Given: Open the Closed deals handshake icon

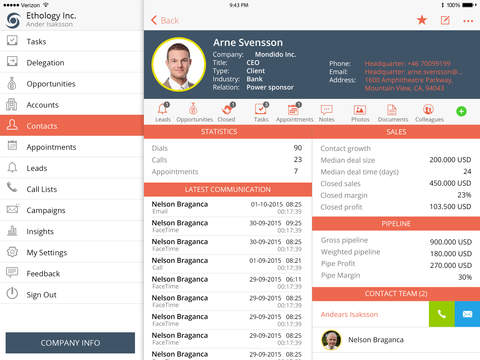Looking at the screenshot, I should 227,112.
